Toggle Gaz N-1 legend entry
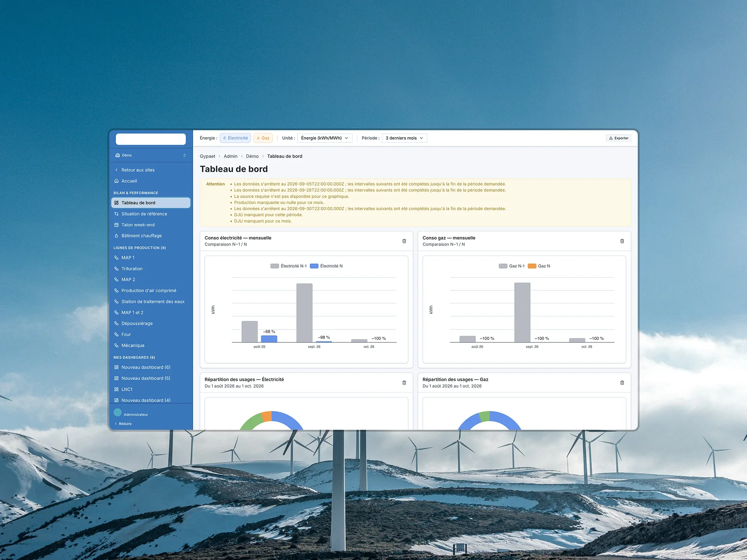This screenshot has width=747, height=560. click(x=512, y=266)
